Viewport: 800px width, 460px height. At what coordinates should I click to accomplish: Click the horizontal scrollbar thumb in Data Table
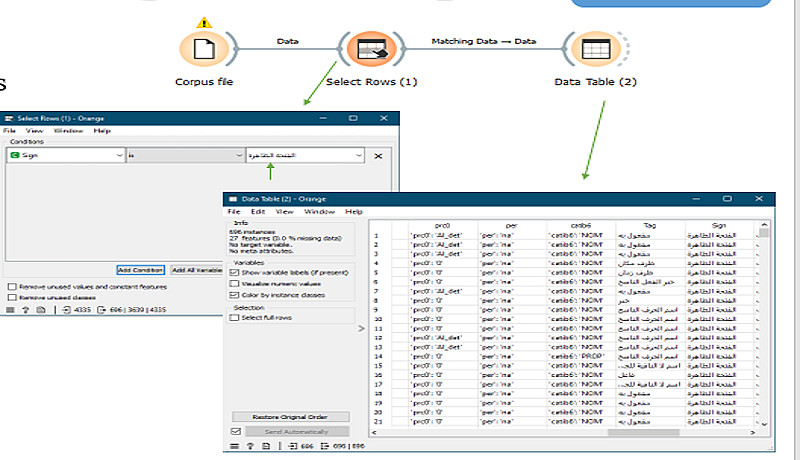coord(643,432)
